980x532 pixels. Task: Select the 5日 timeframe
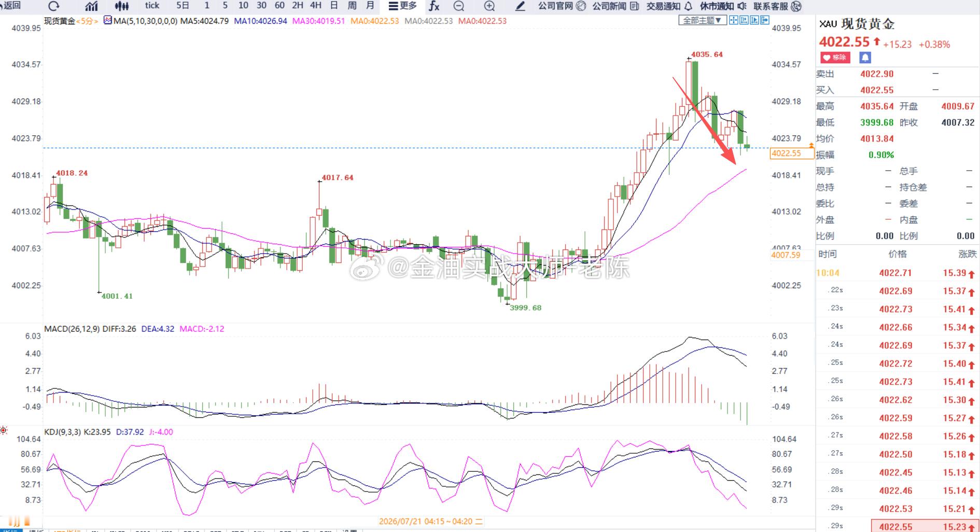tap(183, 6)
